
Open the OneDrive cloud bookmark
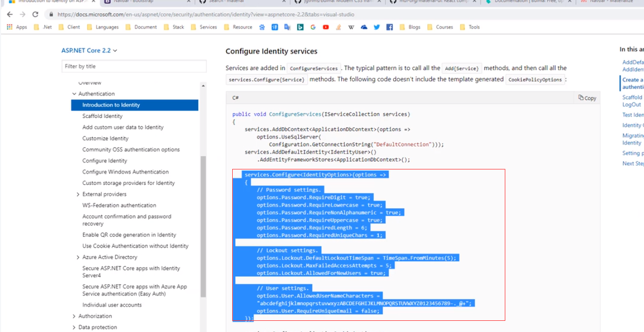(364, 27)
